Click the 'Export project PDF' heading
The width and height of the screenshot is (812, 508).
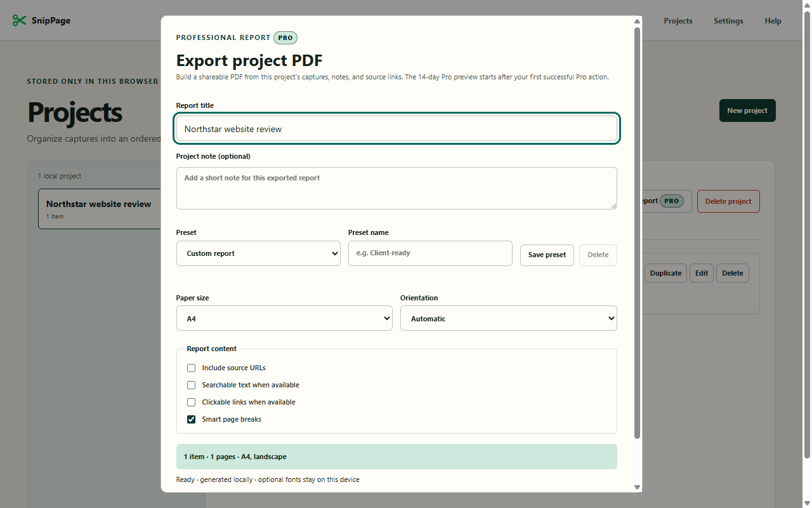tap(249, 61)
